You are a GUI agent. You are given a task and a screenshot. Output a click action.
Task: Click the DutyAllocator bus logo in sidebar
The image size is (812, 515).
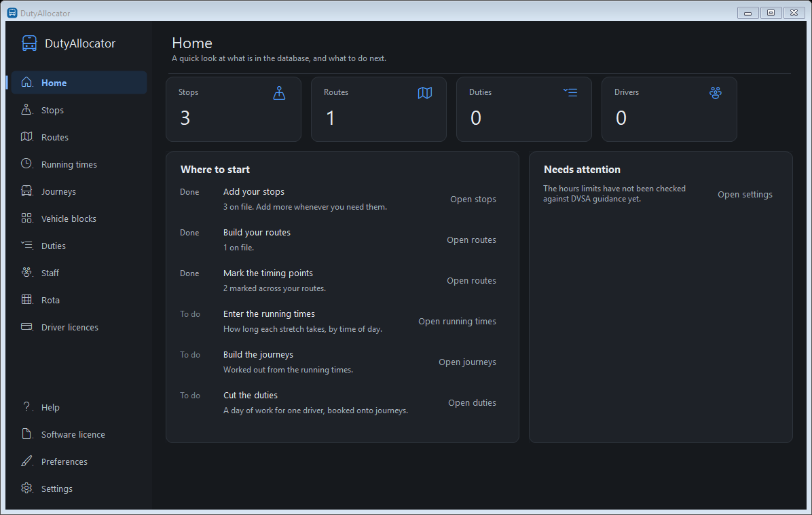tap(29, 43)
